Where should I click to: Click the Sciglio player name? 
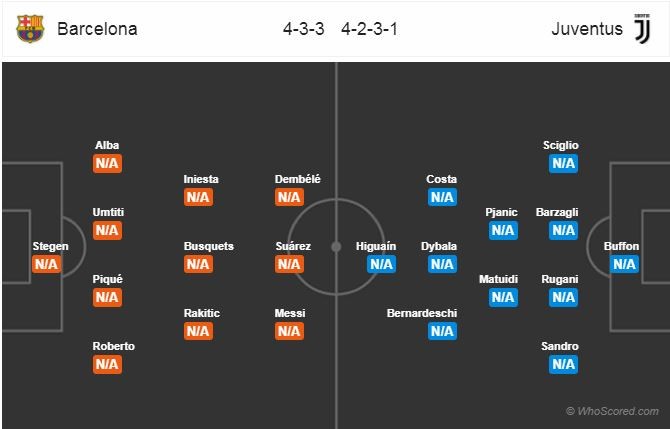click(x=561, y=145)
